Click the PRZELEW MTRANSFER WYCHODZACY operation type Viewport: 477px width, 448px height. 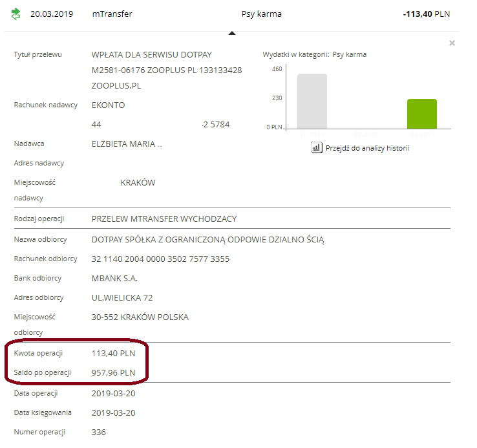[x=164, y=219]
